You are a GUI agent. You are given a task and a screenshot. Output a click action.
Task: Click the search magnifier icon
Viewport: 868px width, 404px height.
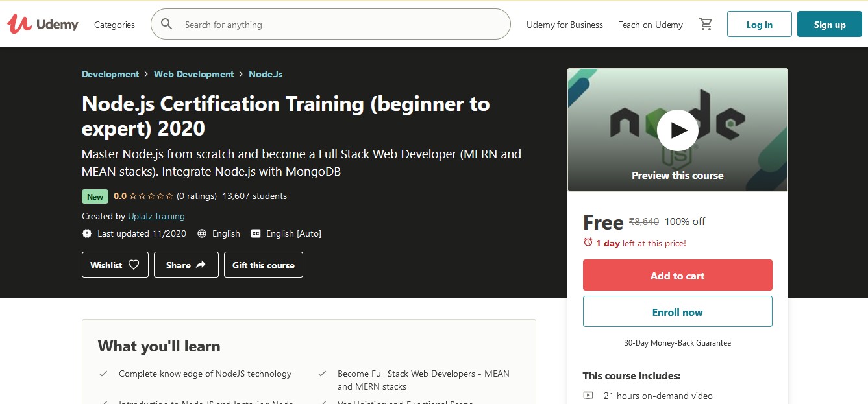click(x=167, y=24)
